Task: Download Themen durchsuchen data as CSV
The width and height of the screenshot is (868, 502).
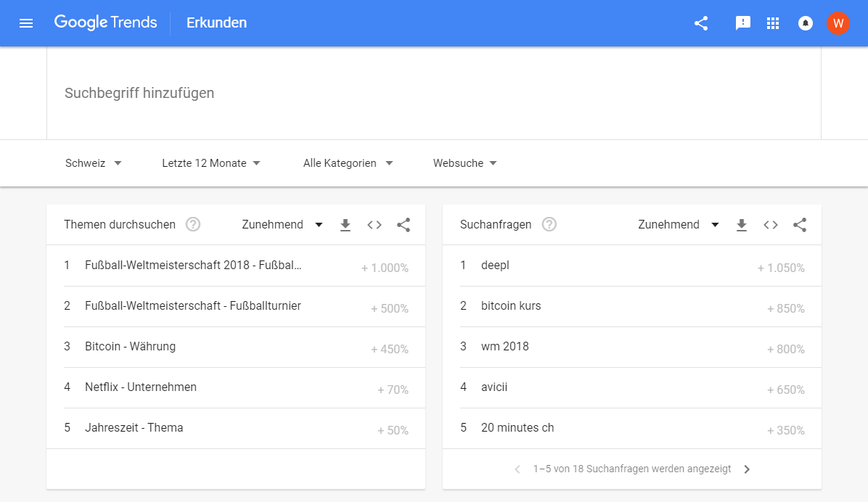Action: pyautogui.click(x=345, y=225)
